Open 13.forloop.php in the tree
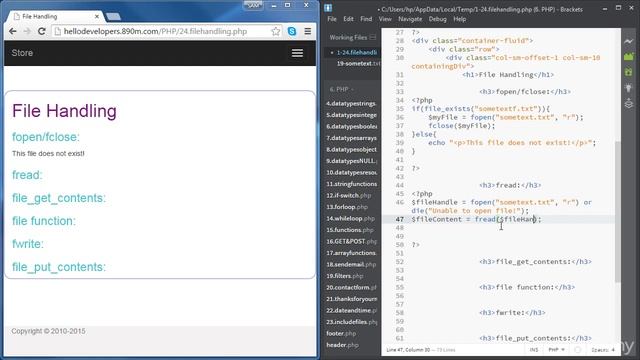Viewport: 640px width, 360px height. (x=347, y=207)
